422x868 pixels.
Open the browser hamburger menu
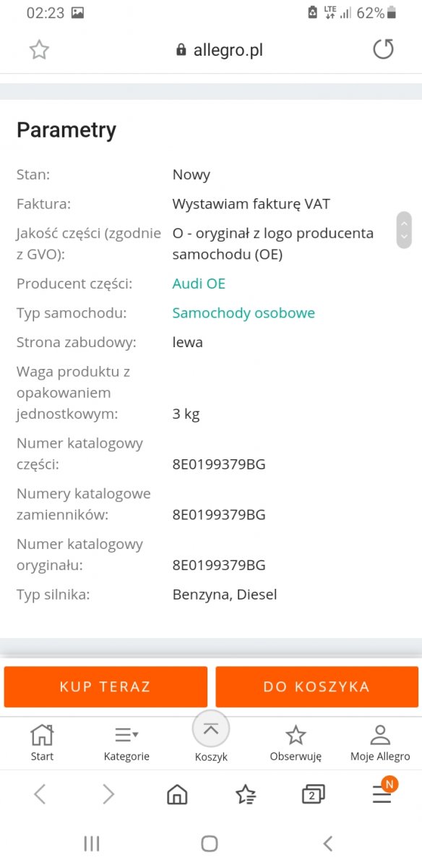pyautogui.click(x=382, y=794)
